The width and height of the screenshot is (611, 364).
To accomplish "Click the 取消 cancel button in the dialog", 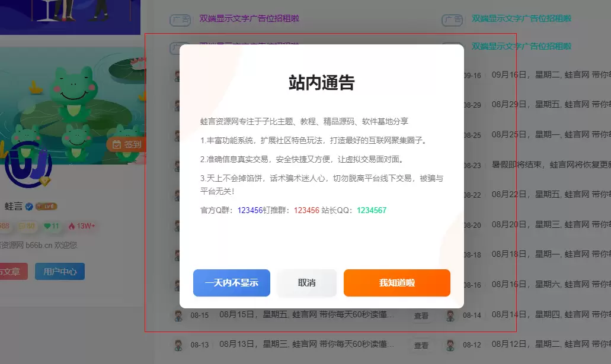I will click(306, 283).
